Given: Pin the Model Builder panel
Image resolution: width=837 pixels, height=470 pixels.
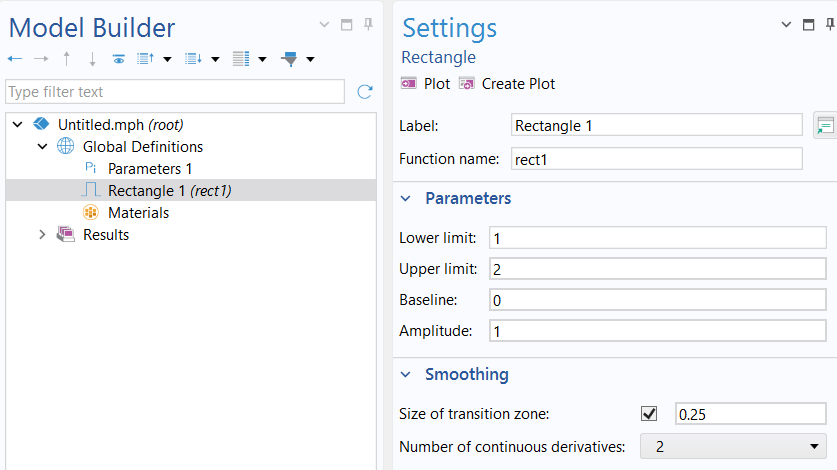Looking at the screenshot, I should 368,25.
